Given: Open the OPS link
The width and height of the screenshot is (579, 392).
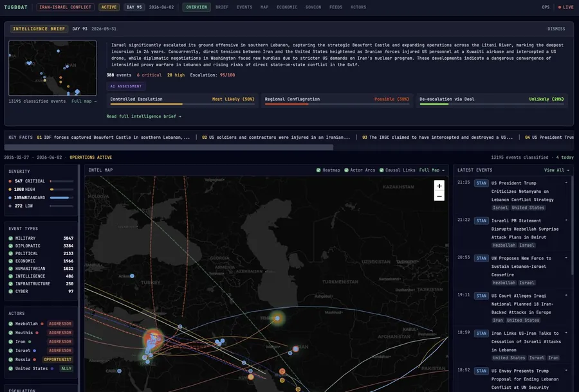Looking at the screenshot, I should point(546,7).
